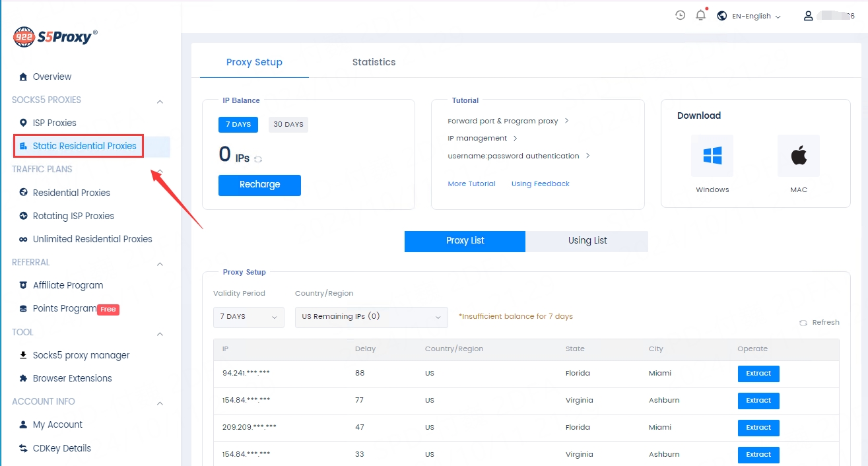The image size is (868, 466).
Task: Select the 7 DAYS balance option
Action: pyautogui.click(x=238, y=125)
